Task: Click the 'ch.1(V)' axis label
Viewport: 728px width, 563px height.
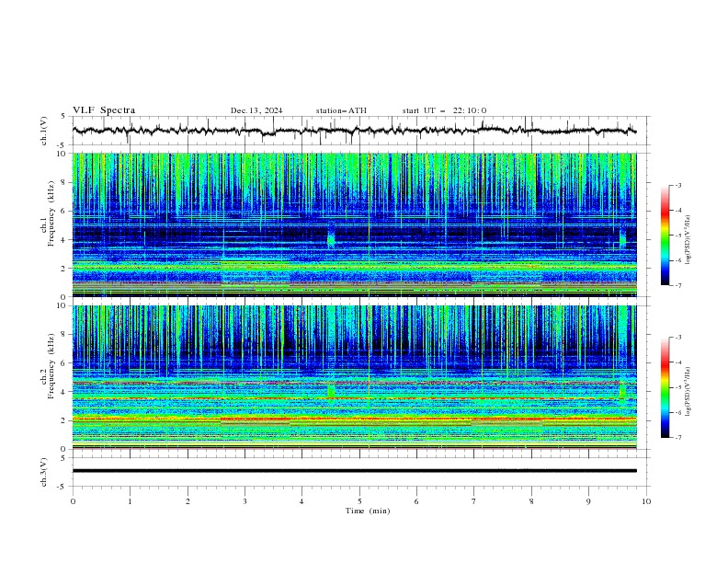Action: coord(44,131)
